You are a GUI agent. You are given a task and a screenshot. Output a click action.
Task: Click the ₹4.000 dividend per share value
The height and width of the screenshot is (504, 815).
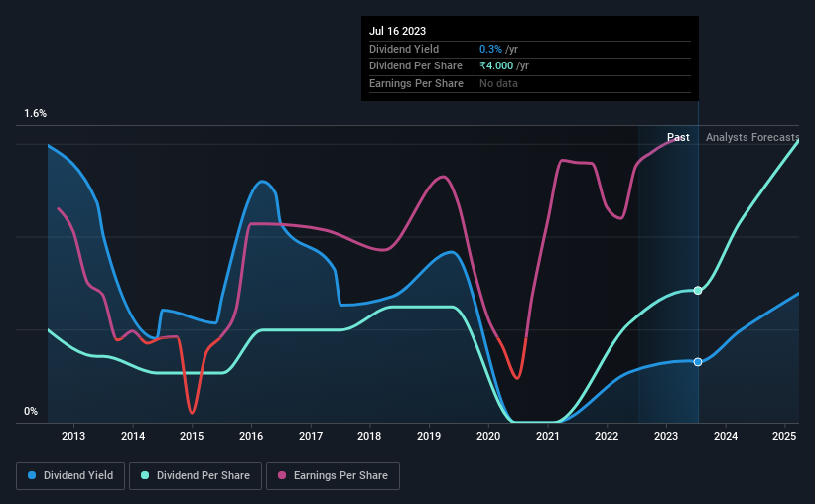[496, 65]
